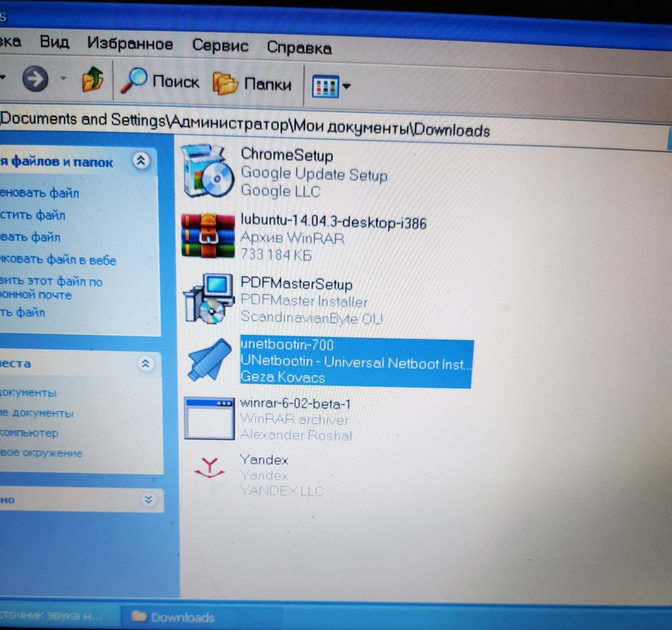Expand the Details panel chevron
This screenshot has height=630, width=672.
(148, 499)
